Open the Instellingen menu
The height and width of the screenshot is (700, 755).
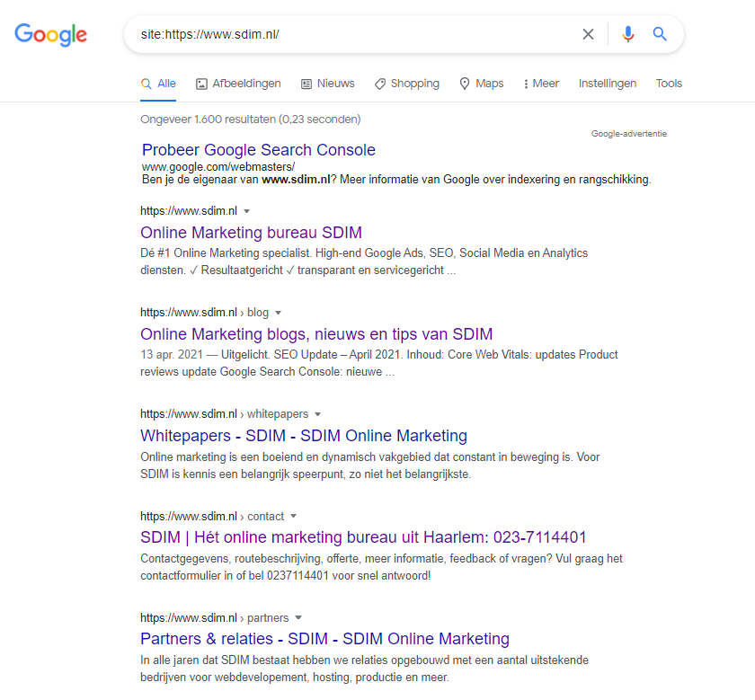click(x=608, y=83)
